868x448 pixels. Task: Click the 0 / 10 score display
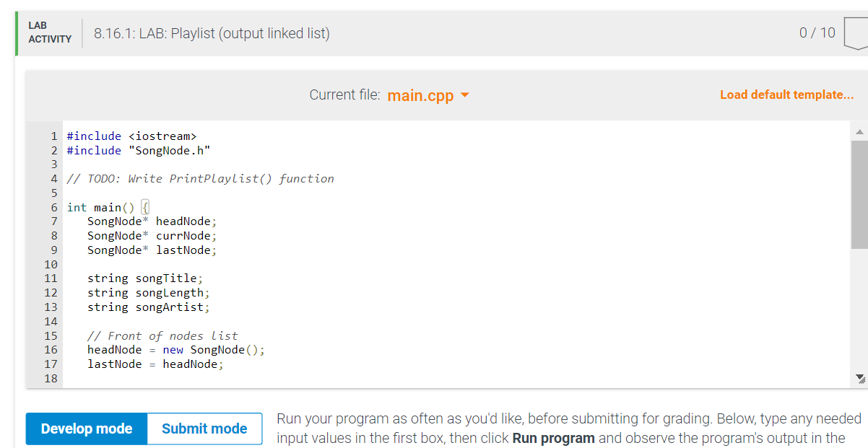coord(817,32)
